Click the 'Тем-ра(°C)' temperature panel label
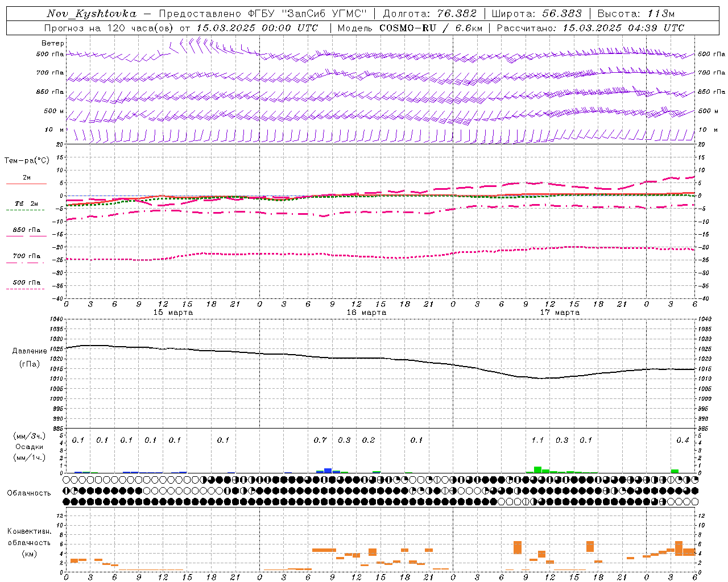728x582 pixels. tap(27, 161)
